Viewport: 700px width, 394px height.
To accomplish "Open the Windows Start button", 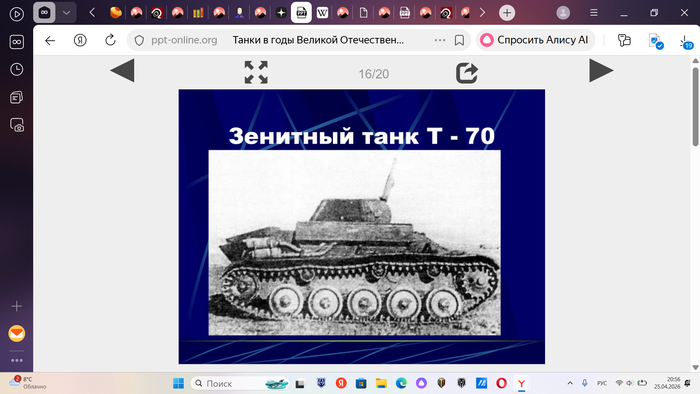I will (x=178, y=383).
